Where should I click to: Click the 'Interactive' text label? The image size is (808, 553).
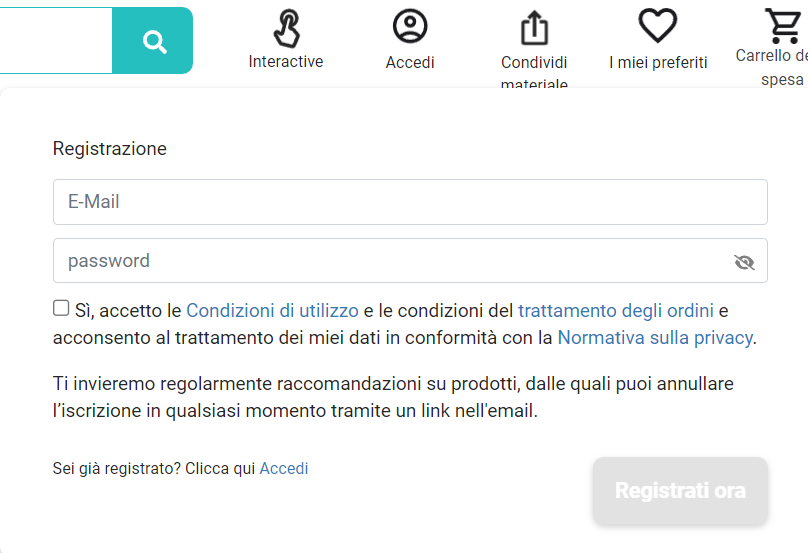coord(286,62)
